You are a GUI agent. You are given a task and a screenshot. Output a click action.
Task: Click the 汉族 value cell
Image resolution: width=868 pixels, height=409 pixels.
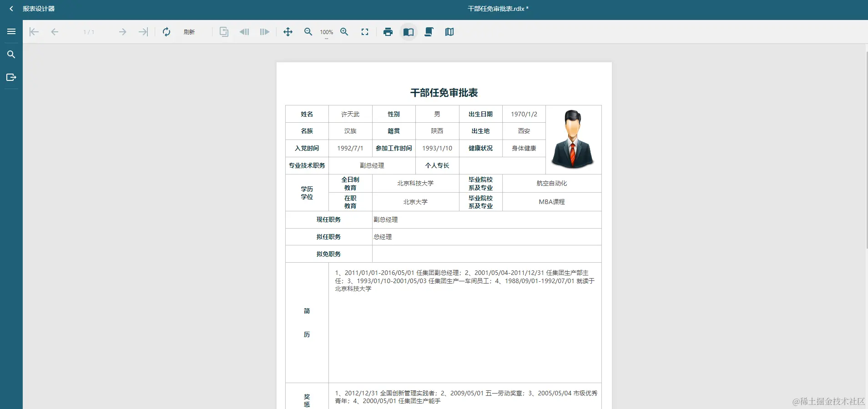[x=350, y=131]
